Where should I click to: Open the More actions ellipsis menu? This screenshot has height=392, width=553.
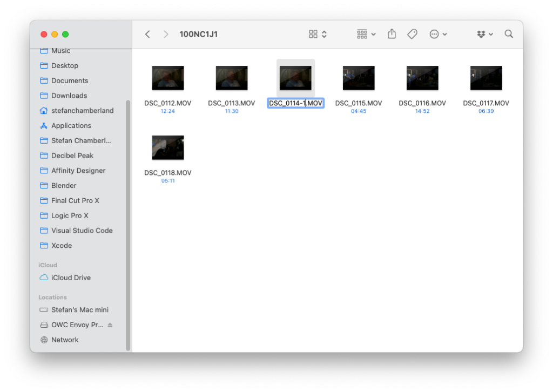click(438, 34)
